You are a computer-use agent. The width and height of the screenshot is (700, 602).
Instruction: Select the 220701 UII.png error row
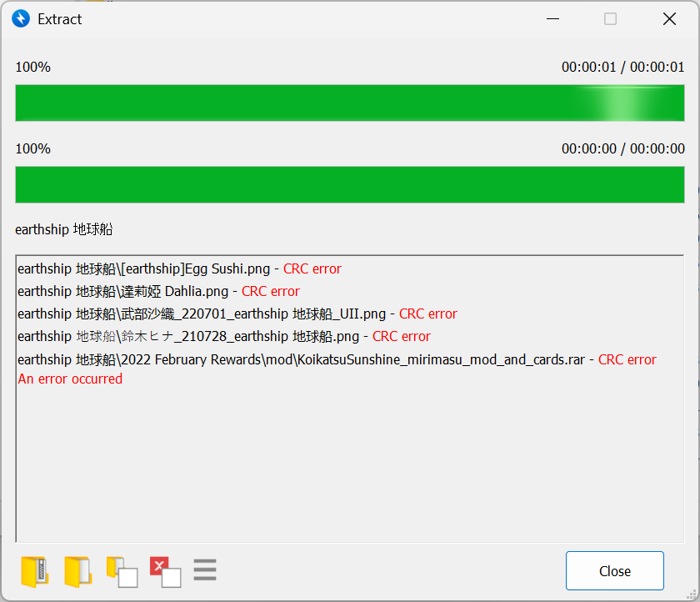237,314
